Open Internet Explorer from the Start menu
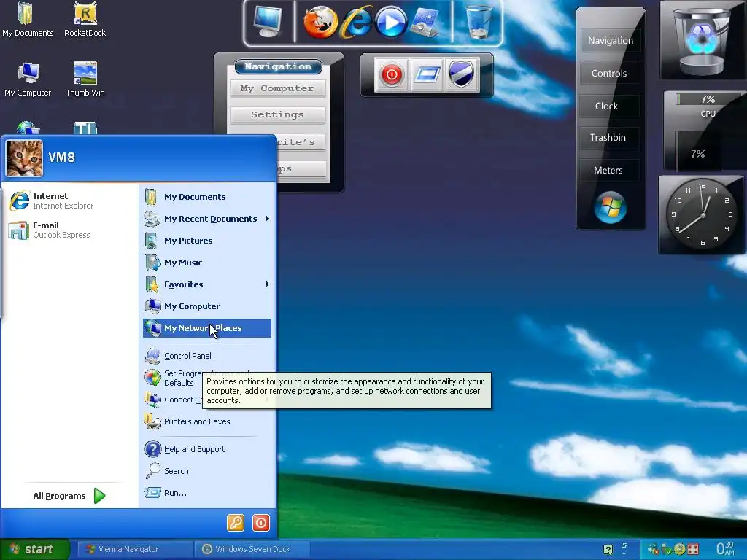747x560 pixels. tap(69, 201)
